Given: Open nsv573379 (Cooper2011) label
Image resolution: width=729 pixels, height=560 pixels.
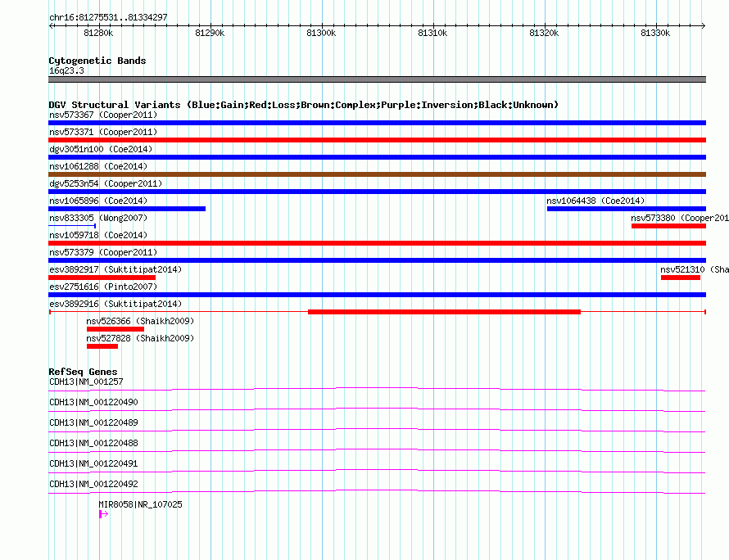Looking at the screenshot, I should 103,252.
